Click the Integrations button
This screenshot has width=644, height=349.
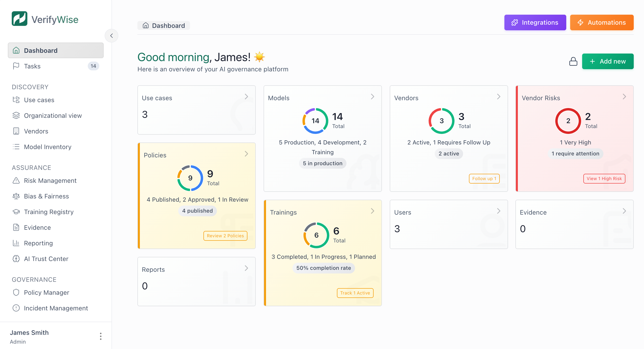[535, 22]
